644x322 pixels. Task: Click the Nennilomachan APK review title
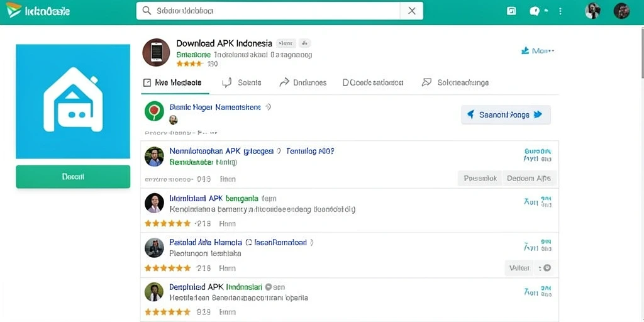(221, 151)
